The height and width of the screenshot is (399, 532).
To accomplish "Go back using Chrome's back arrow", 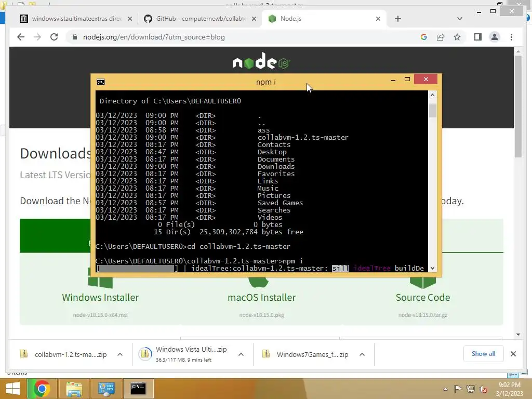I will pyautogui.click(x=21, y=37).
